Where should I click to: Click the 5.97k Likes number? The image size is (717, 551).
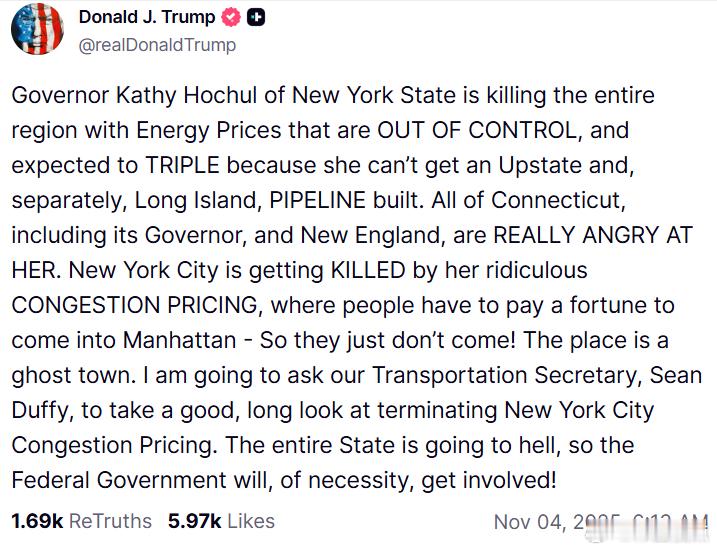[187, 521]
